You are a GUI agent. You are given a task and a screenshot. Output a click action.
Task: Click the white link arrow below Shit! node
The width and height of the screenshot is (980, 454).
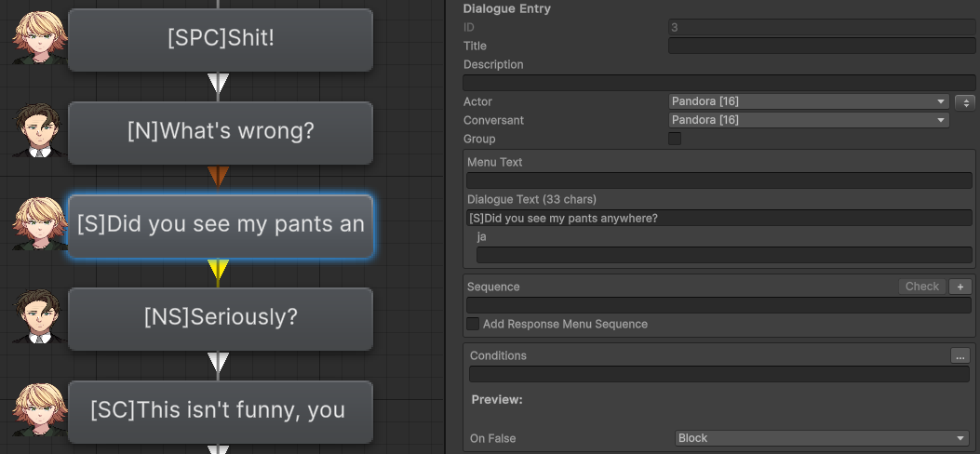[218, 84]
